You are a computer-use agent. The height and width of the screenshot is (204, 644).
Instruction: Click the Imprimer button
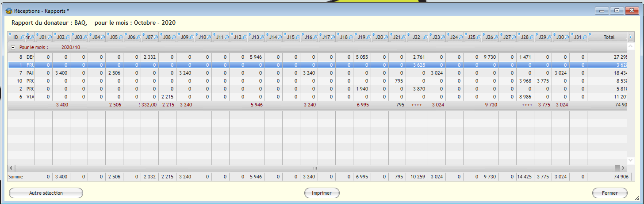322,193
